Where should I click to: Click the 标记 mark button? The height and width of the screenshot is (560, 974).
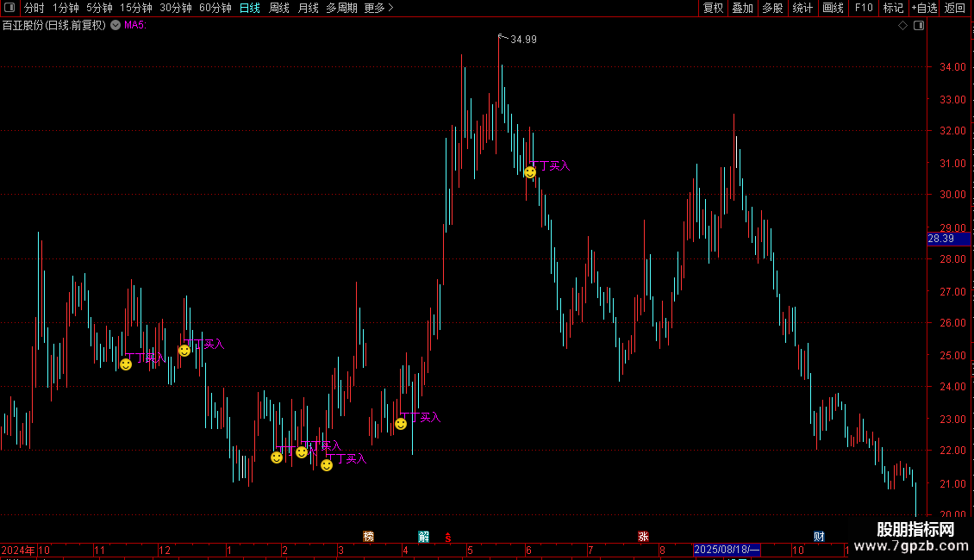tap(893, 8)
